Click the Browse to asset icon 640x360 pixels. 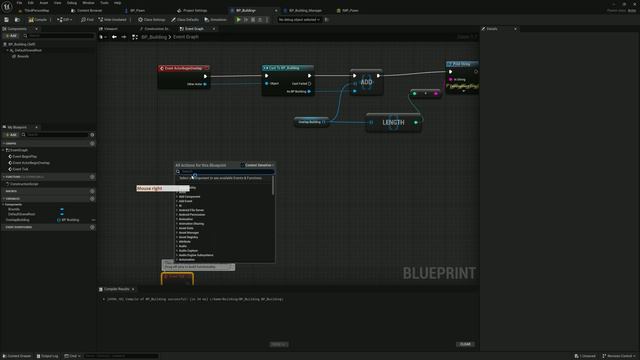[17, 20]
